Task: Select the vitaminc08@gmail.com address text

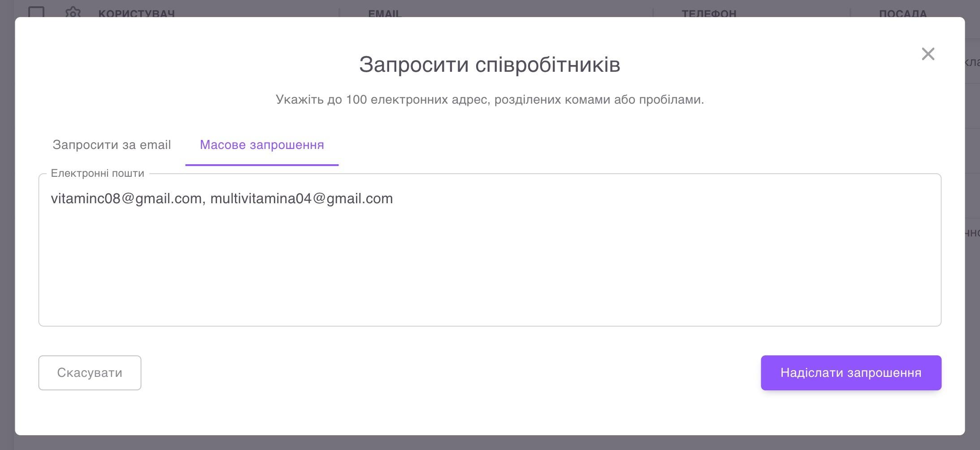Action: point(126,198)
